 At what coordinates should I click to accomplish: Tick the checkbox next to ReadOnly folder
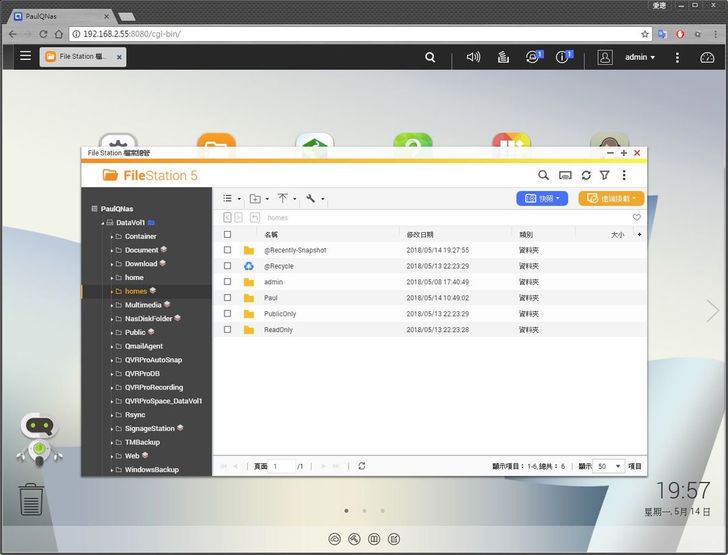(227, 330)
